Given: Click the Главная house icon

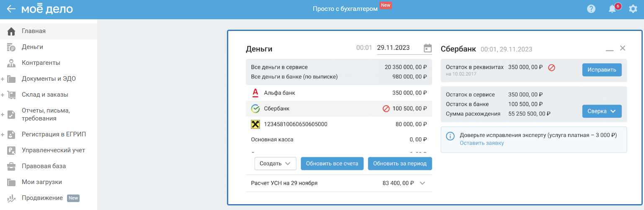Looking at the screenshot, I should tap(11, 31).
